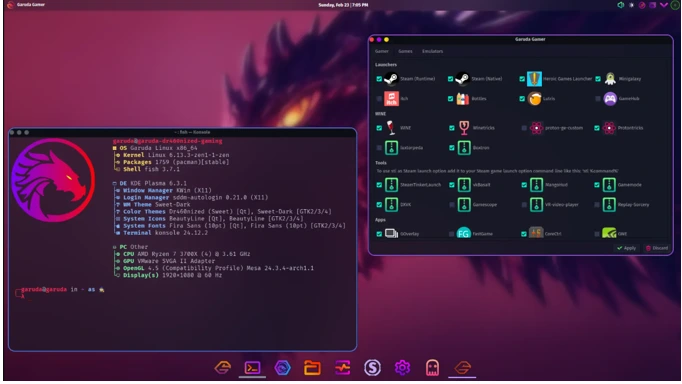Enable the luxtorpeda checkbox
This screenshot has height=384, width=682.
(379, 148)
